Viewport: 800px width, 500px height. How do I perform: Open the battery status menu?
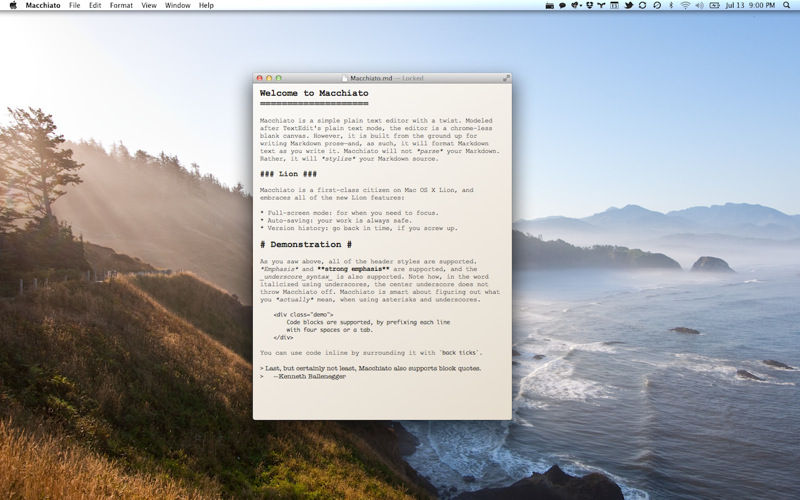[x=714, y=5]
